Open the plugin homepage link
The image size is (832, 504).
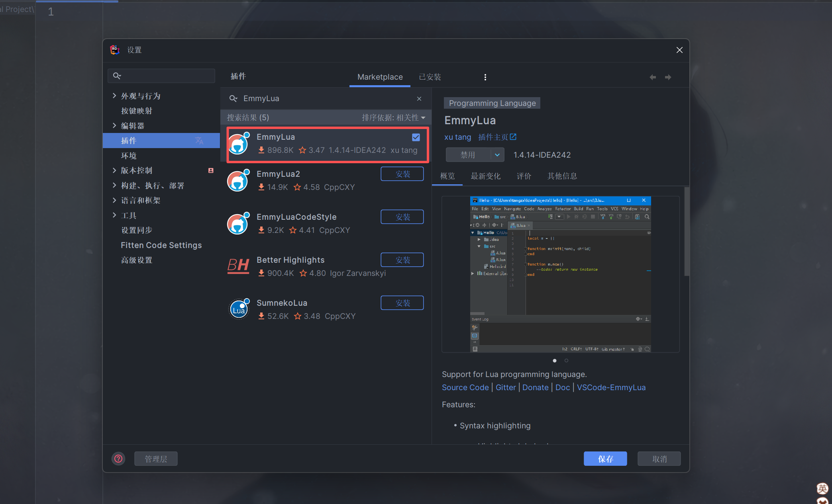(x=493, y=137)
